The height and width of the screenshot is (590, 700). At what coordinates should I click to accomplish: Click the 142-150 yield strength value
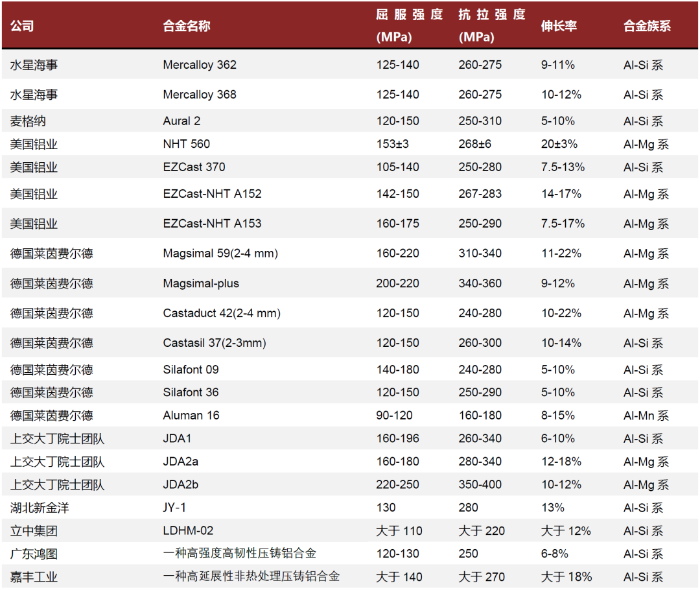[x=397, y=194]
